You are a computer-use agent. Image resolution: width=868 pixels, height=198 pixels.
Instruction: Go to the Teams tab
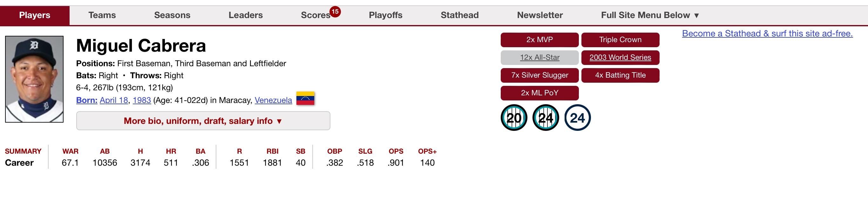102,15
